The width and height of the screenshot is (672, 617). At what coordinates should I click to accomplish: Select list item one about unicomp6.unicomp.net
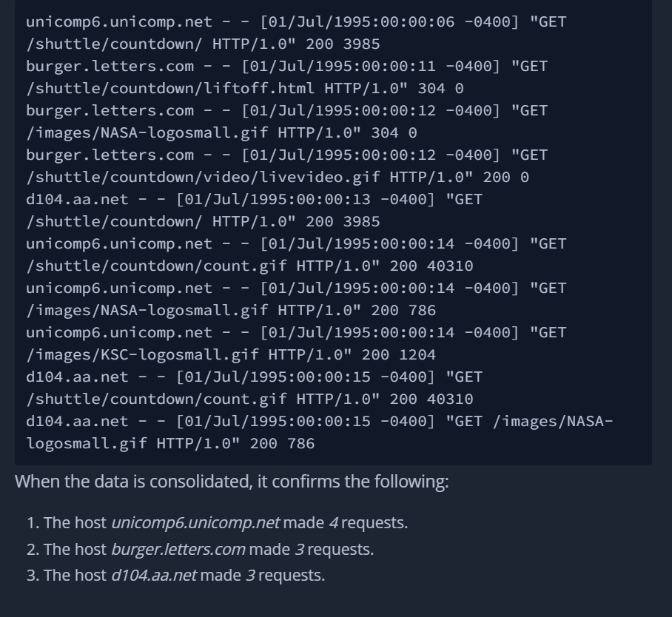tap(218, 523)
